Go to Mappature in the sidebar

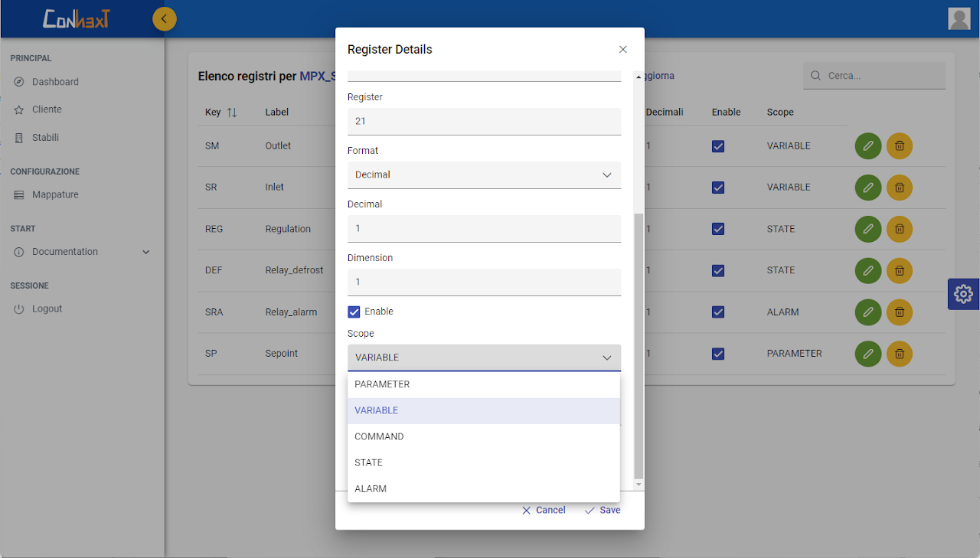(x=55, y=195)
